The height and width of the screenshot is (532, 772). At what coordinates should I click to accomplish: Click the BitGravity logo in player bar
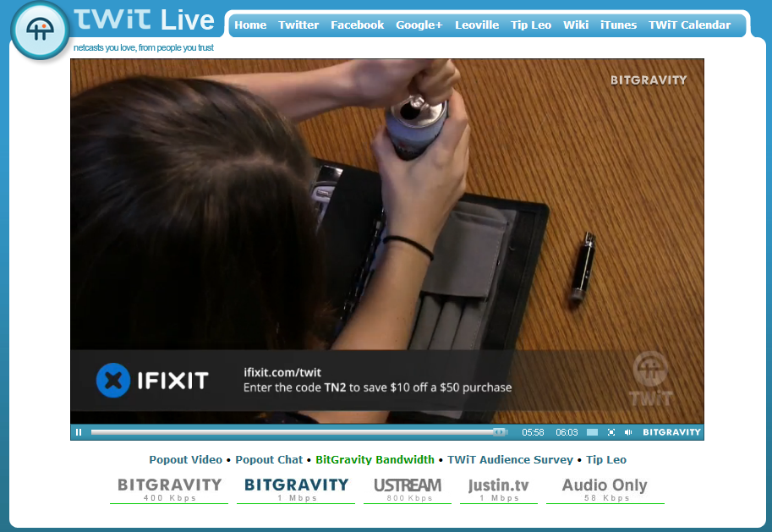tap(671, 432)
